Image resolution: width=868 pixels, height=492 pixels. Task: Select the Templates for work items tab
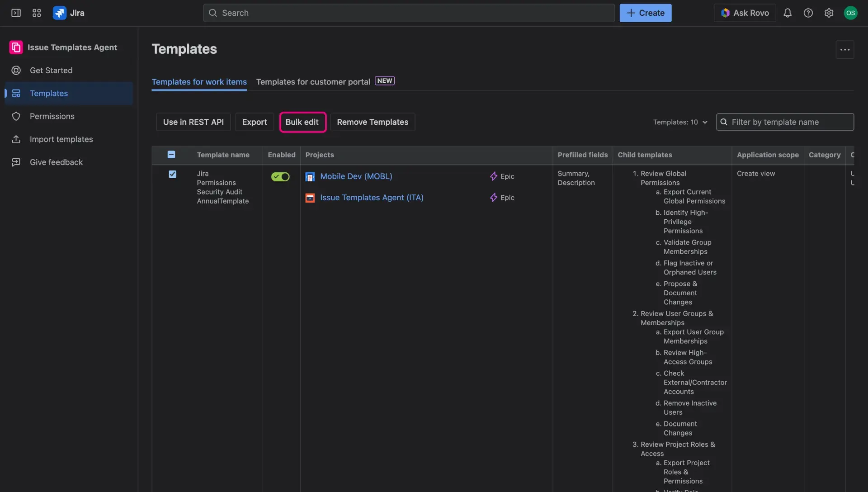199,82
